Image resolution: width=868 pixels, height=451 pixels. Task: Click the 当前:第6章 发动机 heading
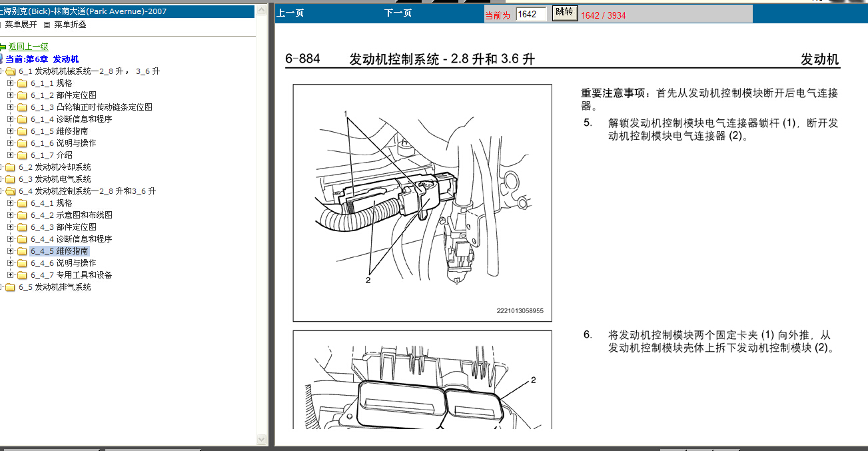tap(42, 59)
